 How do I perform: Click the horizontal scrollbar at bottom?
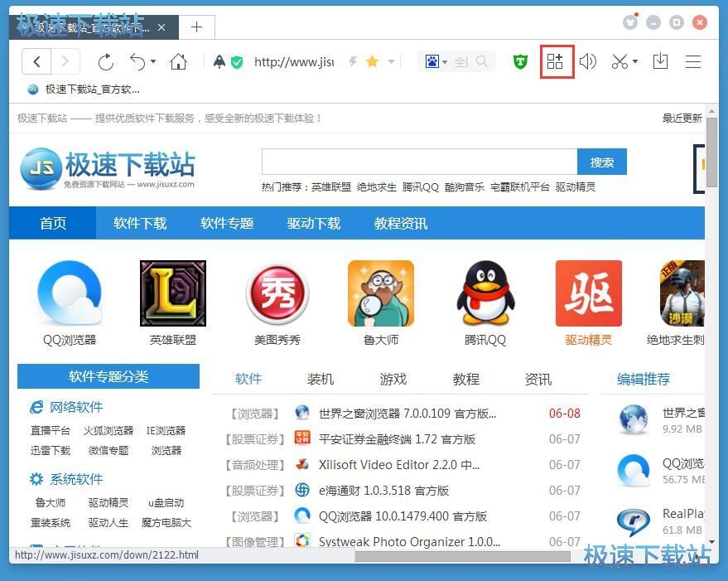click(463, 556)
